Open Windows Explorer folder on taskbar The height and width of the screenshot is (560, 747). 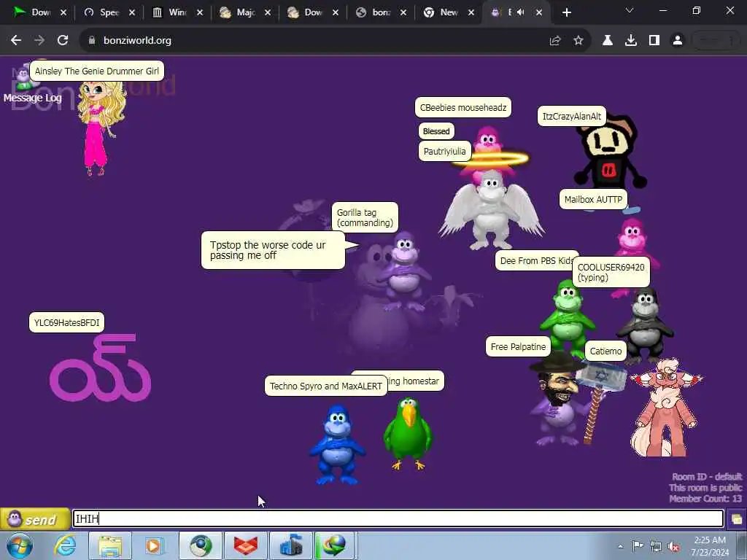(110, 545)
